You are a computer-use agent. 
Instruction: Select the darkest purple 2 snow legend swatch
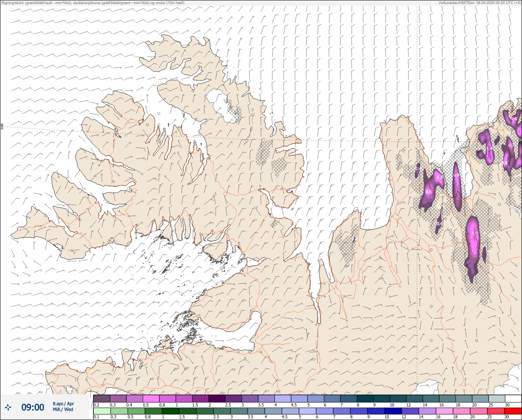(217, 398)
